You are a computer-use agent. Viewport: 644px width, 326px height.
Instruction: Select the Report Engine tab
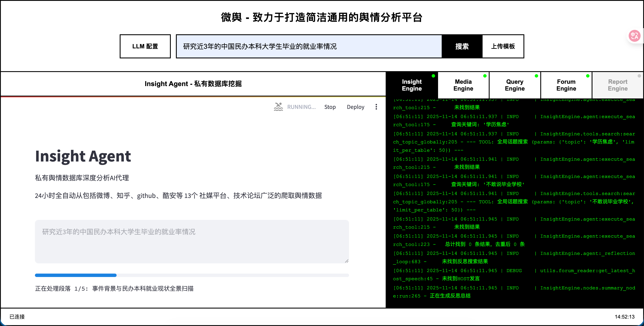point(618,85)
